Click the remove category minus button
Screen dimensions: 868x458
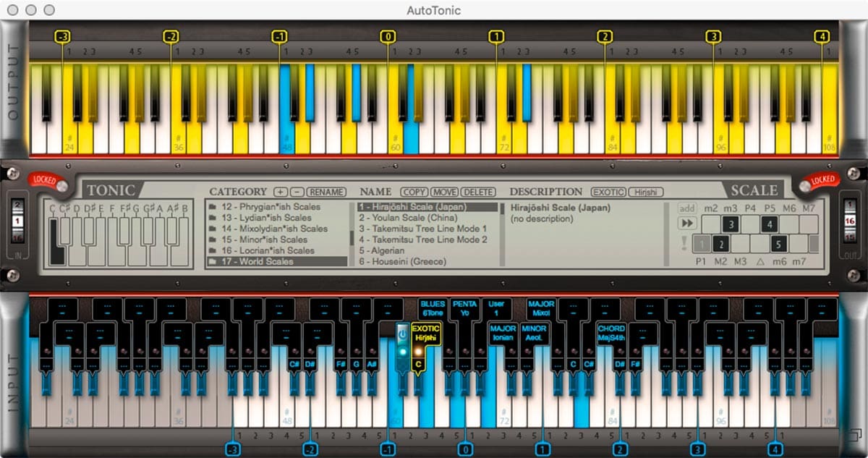(x=297, y=192)
